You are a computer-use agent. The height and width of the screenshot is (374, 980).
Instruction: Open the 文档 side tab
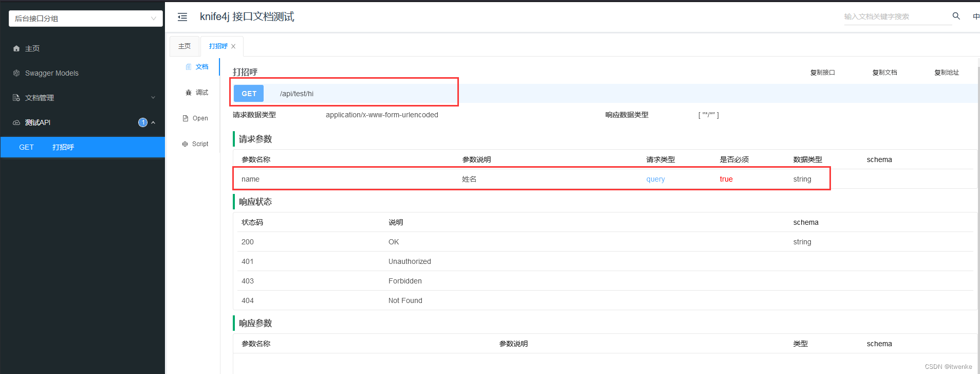197,67
